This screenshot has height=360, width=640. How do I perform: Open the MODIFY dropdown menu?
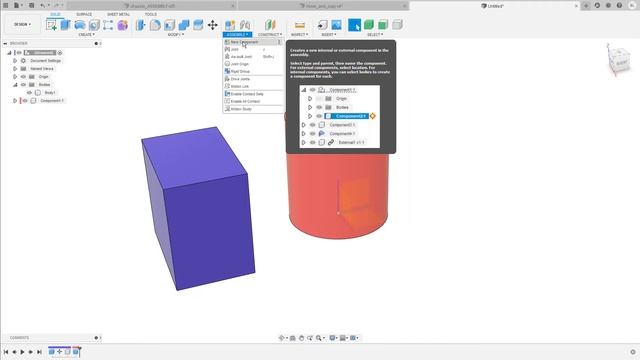176,35
